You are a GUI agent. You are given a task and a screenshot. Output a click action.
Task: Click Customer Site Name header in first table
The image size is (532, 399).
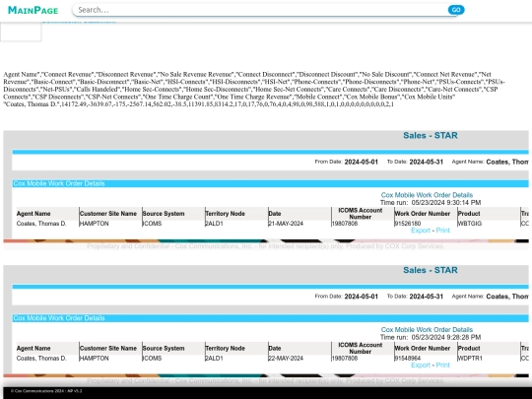point(108,214)
